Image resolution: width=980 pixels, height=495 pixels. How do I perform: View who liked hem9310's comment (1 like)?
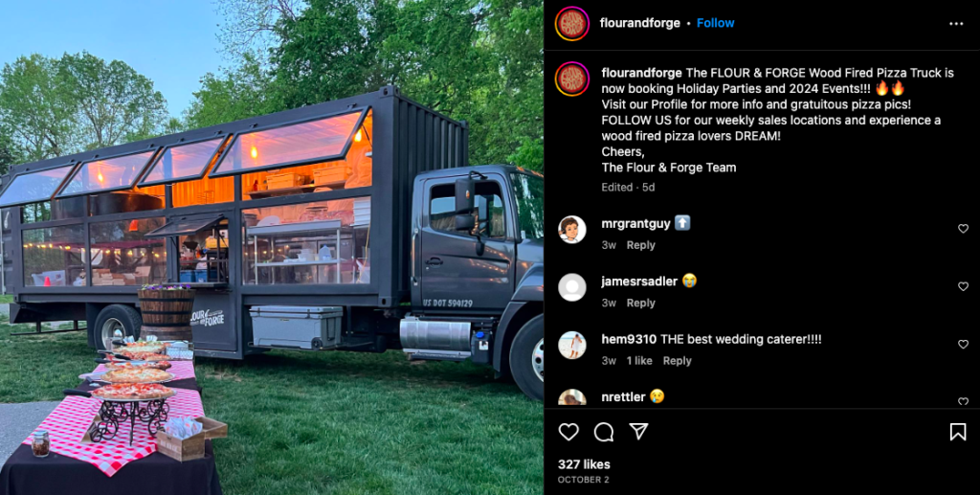click(638, 361)
